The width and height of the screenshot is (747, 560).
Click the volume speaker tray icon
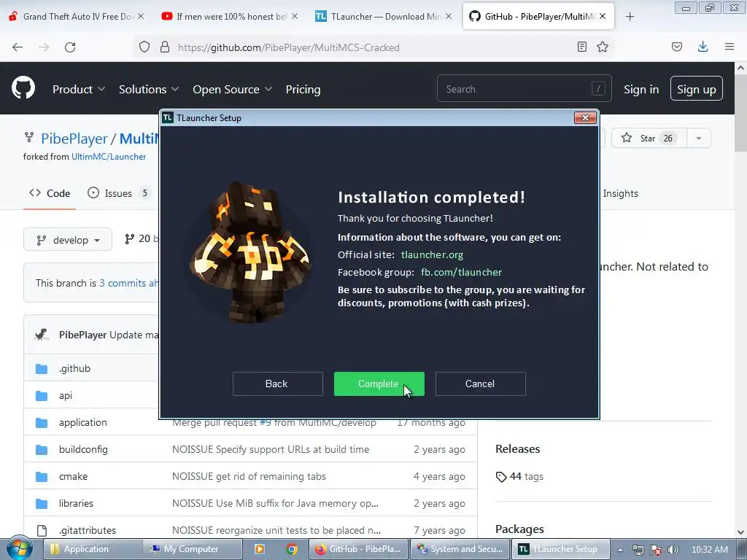coord(673,550)
